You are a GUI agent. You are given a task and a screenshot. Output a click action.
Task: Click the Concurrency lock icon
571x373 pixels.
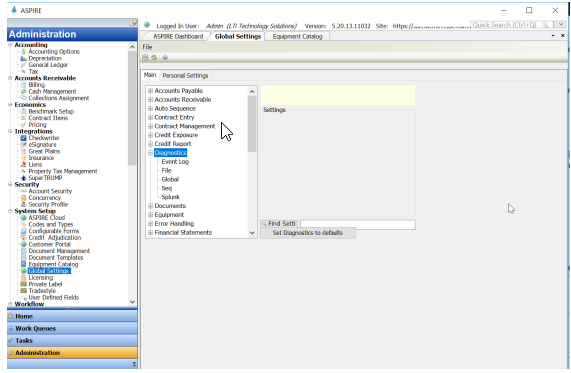tap(24, 198)
